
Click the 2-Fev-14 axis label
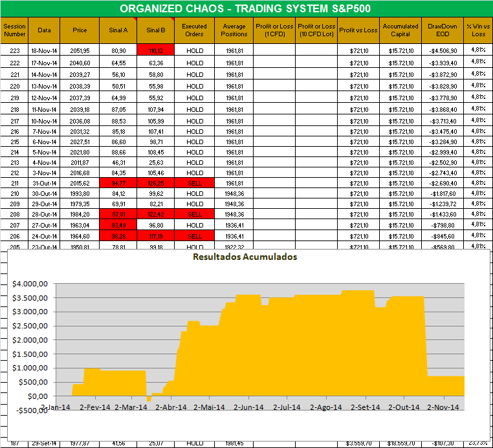pyautogui.click(x=94, y=407)
